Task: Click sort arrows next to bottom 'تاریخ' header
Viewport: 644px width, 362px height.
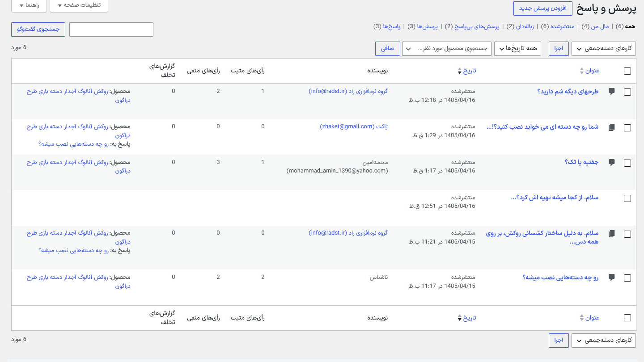Action: (x=459, y=318)
